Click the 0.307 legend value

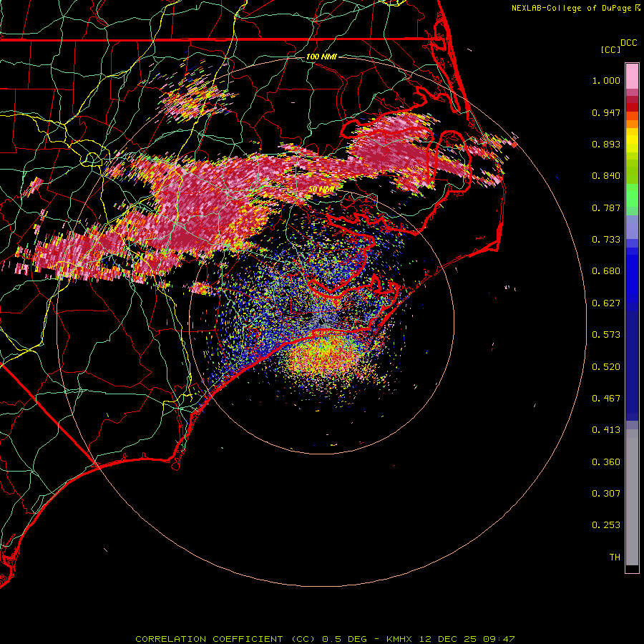[606, 494]
